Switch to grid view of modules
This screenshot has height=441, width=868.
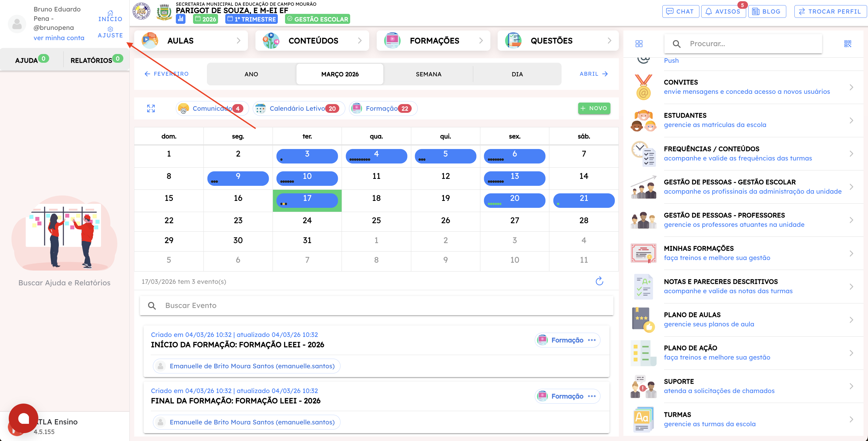[x=639, y=44]
